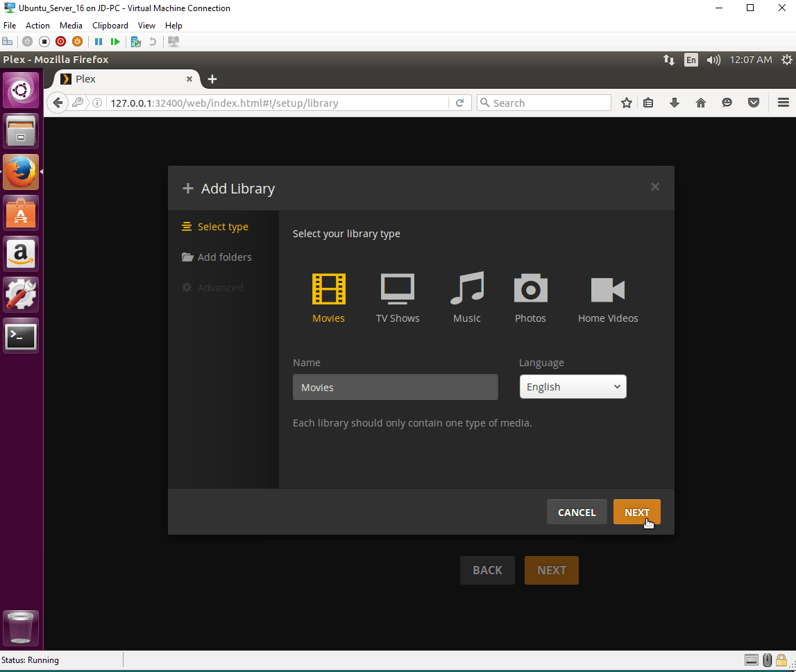
Task: Go back with Firefox back arrow
Action: click(58, 103)
